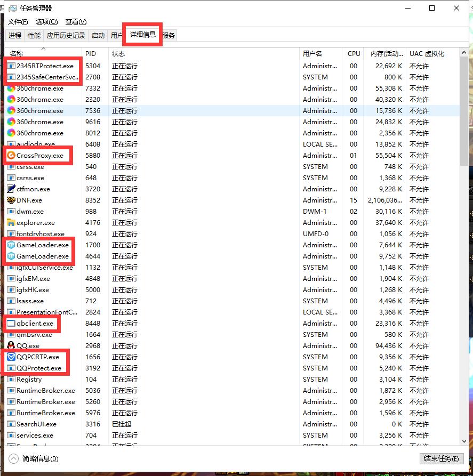Image resolution: width=473 pixels, height=476 pixels.
Task: Select the csrss.exe row with PID 648
Action: pos(233,178)
